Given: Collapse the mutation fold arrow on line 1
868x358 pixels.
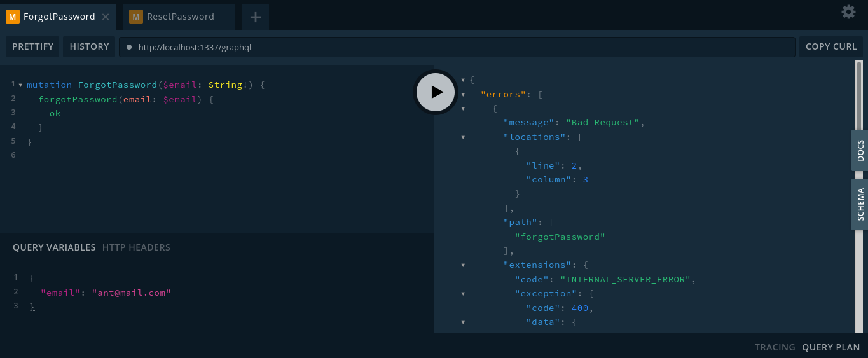Looking at the screenshot, I should [20, 85].
